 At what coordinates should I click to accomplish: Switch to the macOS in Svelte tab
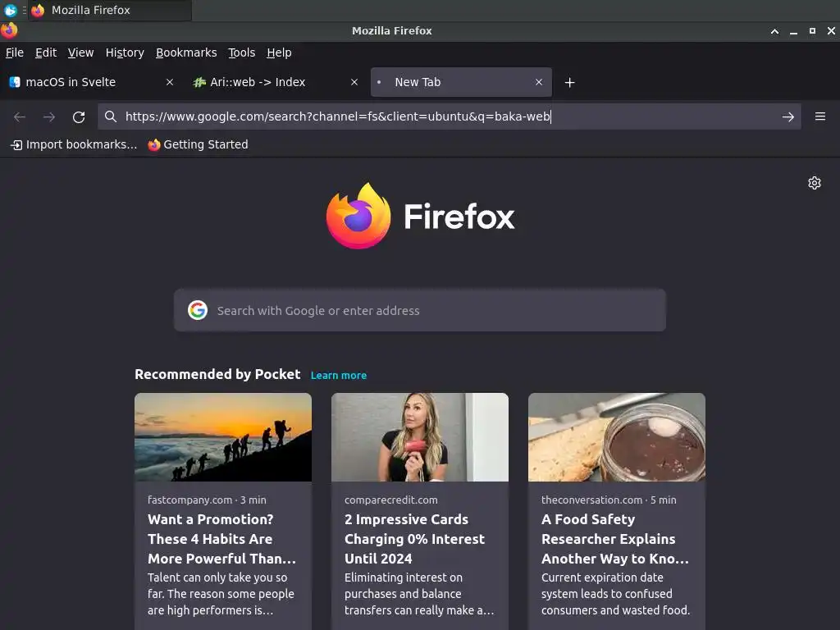pos(92,82)
